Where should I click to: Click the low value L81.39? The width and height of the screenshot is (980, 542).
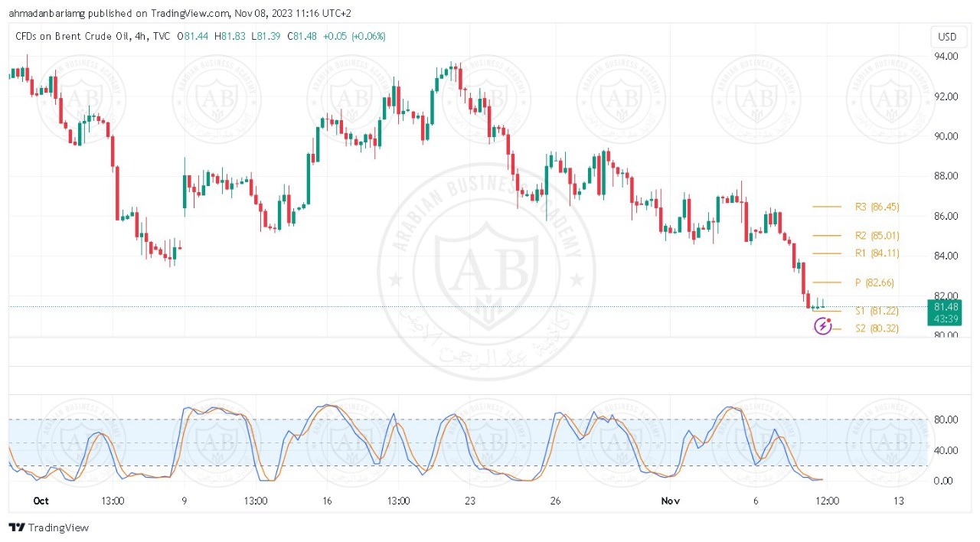266,36
